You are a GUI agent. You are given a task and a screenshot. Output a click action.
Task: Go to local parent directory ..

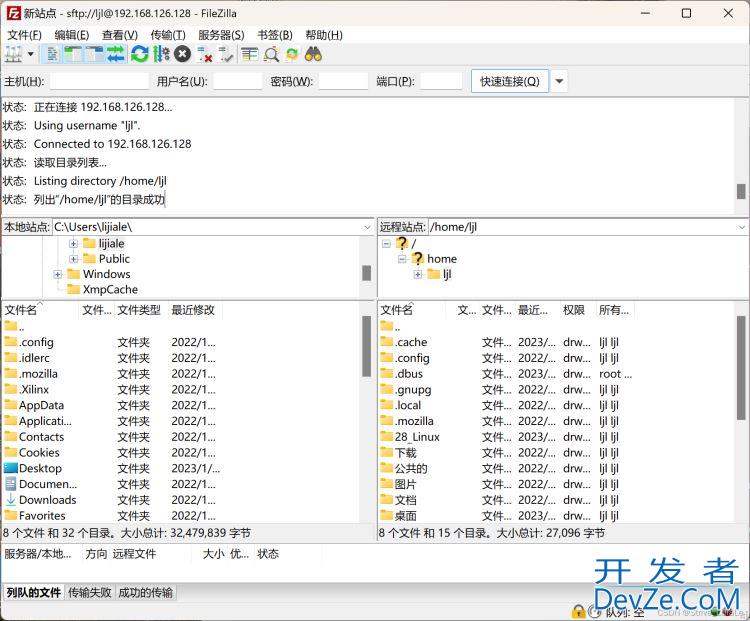click(x=15, y=327)
